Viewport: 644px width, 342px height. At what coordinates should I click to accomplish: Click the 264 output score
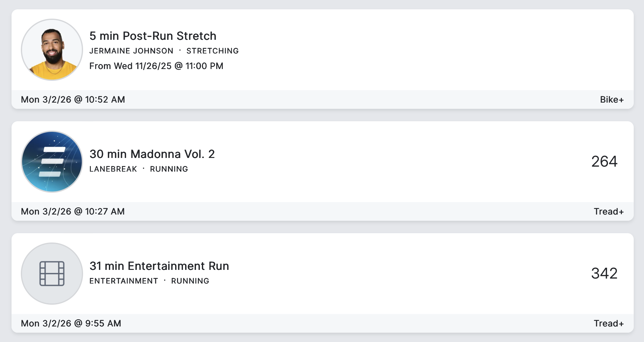(x=604, y=162)
